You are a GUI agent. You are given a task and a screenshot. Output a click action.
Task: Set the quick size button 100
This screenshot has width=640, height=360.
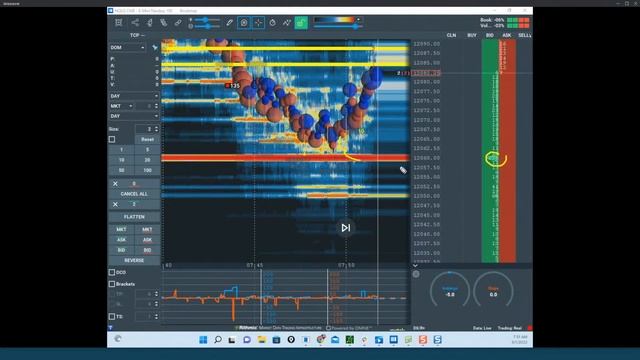pyautogui.click(x=147, y=170)
